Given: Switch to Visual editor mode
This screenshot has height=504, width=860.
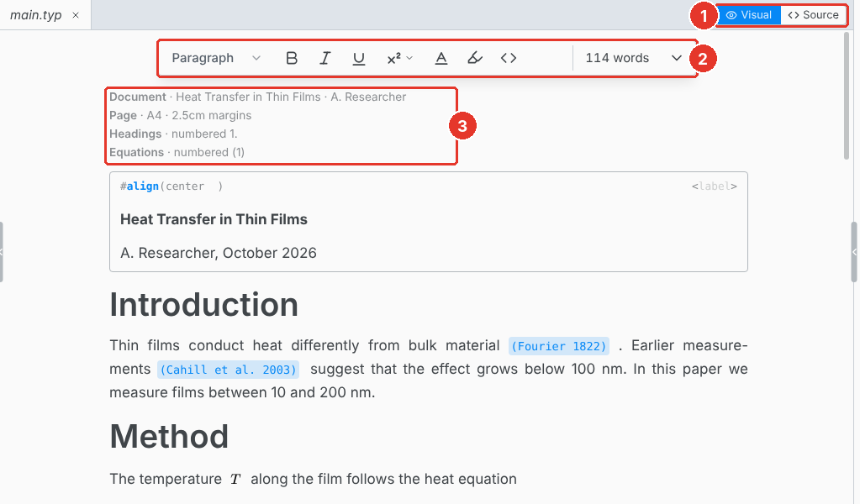Looking at the screenshot, I should click(749, 15).
